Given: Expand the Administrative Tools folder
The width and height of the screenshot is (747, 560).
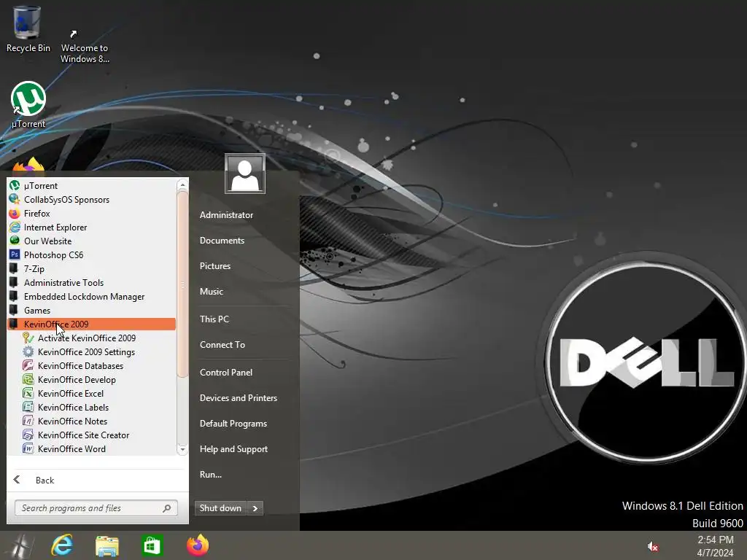Looking at the screenshot, I should pyautogui.click(x=91, y=282).
